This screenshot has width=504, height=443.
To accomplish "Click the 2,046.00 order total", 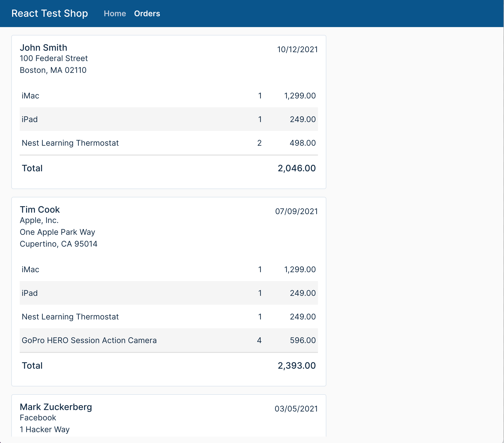I will pyautogui.click(x=296, y=168).
